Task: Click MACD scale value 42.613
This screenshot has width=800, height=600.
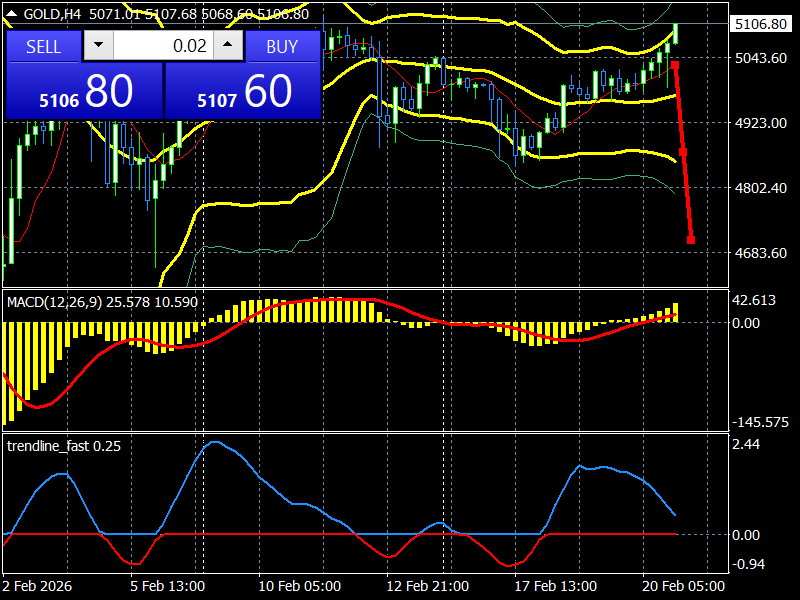Action: click(754, 300)
